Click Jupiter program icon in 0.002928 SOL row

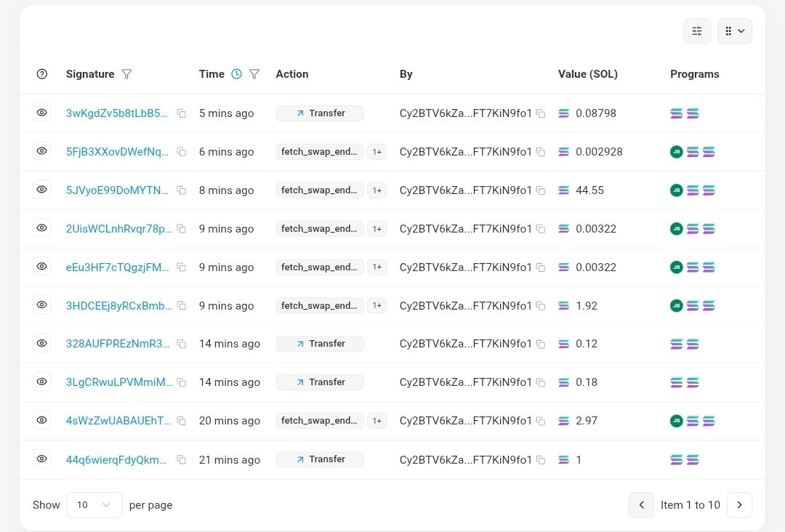click(x=677, y=152)
